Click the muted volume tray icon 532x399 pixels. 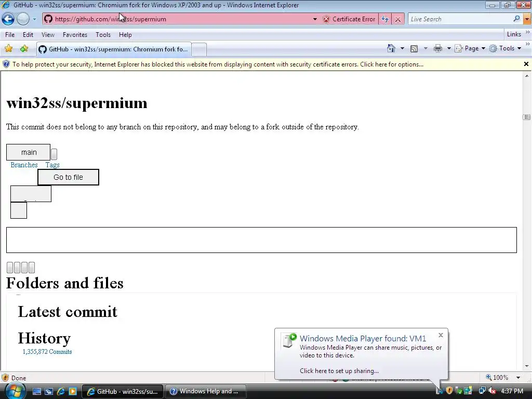click(491, 391)
